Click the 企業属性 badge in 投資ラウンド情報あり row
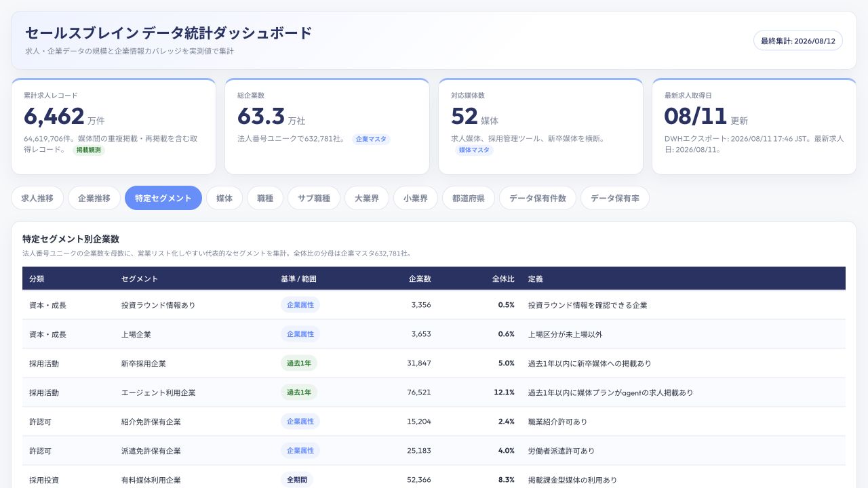Viewport: 868px width, 488px height. click(x=300, y=305)
